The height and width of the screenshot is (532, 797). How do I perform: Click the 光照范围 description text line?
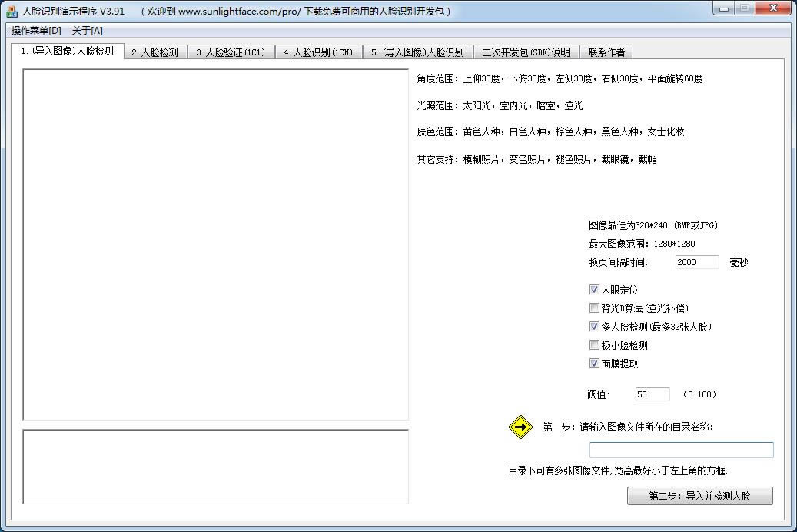[500, 105]
